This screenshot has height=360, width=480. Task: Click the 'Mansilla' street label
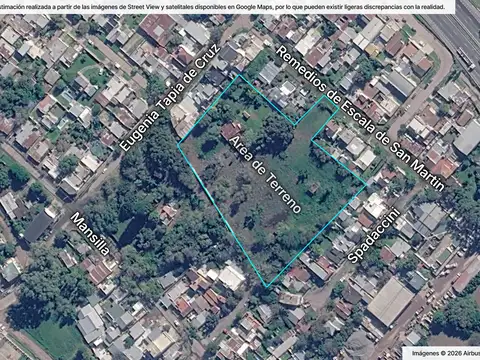(90, 234)
